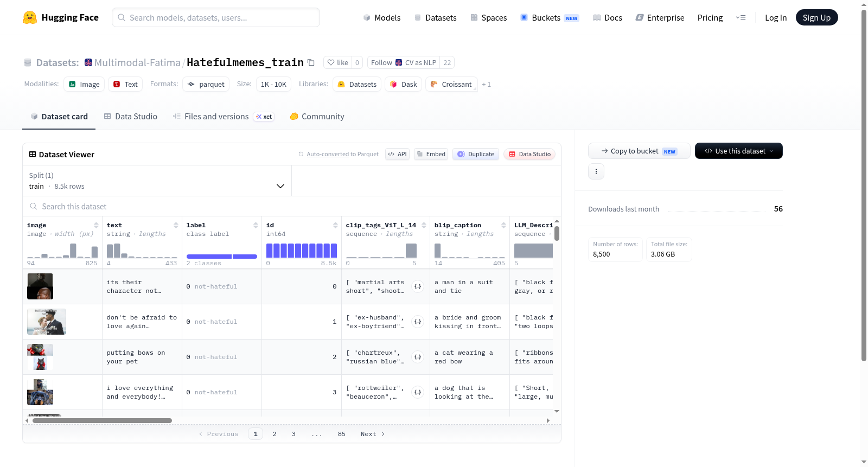This screenshot has width=868, height=467.
Task: Focus the Search this dataset field
Action: (x=291, y=207)
